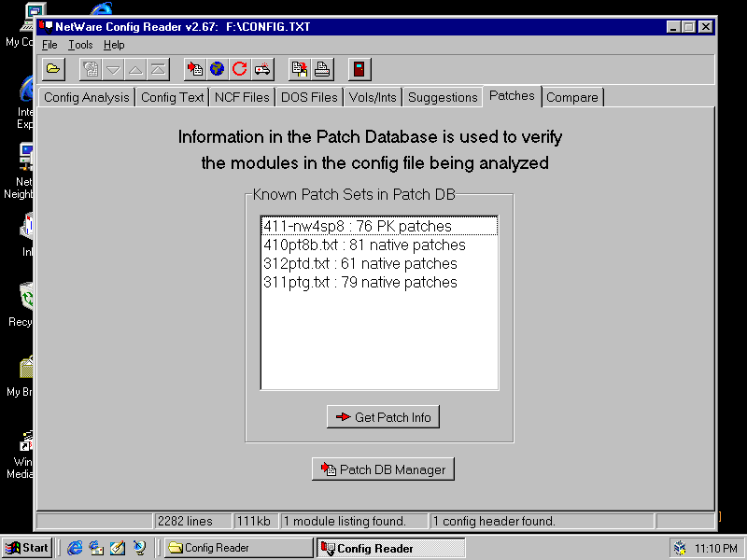
Task: Open the NCF Files tab
Action: point(242,98)
